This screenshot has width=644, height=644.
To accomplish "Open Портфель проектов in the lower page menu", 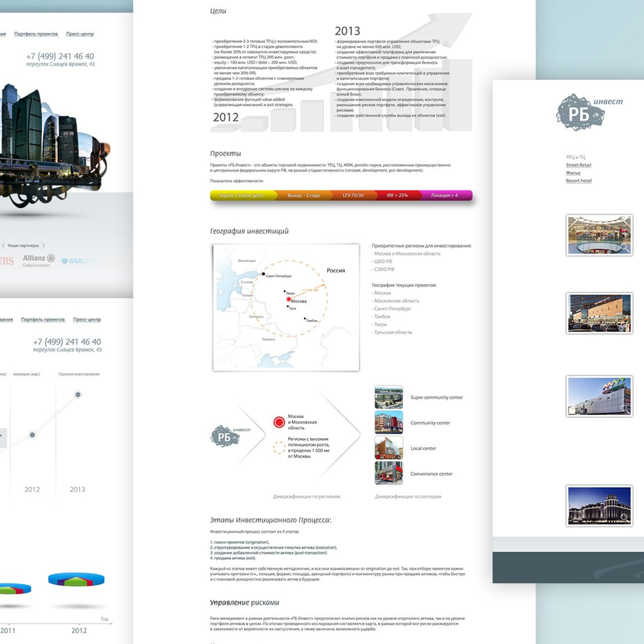I will pyautogui.click(x=43, y=319).
